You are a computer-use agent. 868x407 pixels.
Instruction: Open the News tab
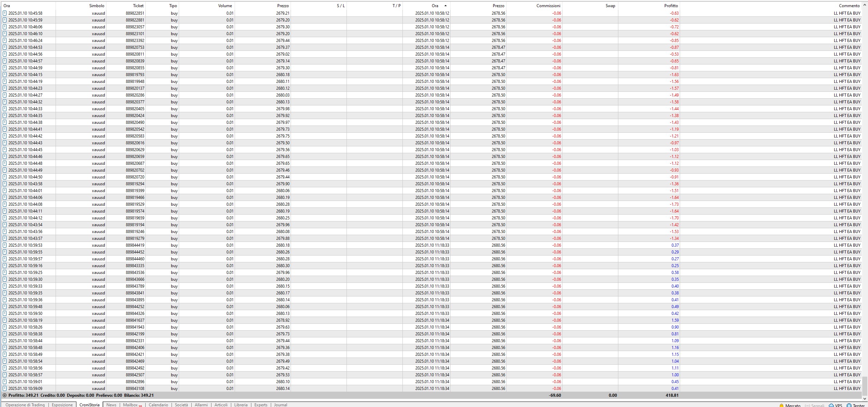pos(111,405)
